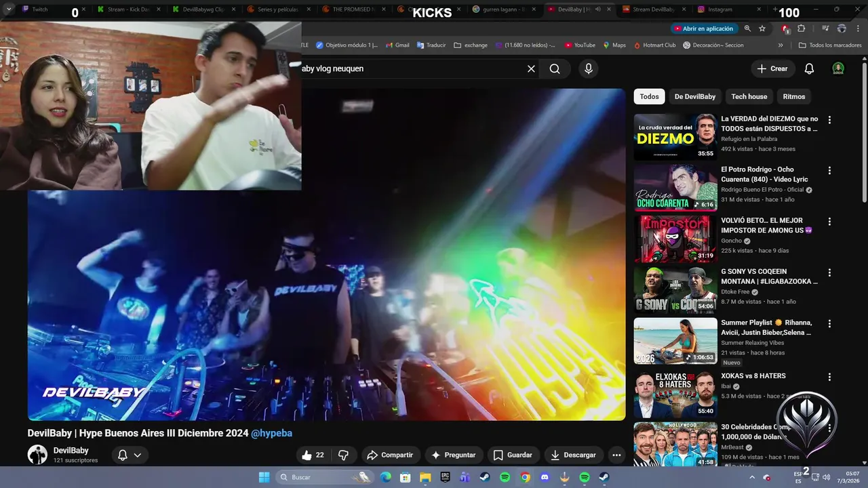Click the YouTube page vertical scrollbar
Image resolution: width=868 pixels, height=488 pixels.
[x=864, y=132]
